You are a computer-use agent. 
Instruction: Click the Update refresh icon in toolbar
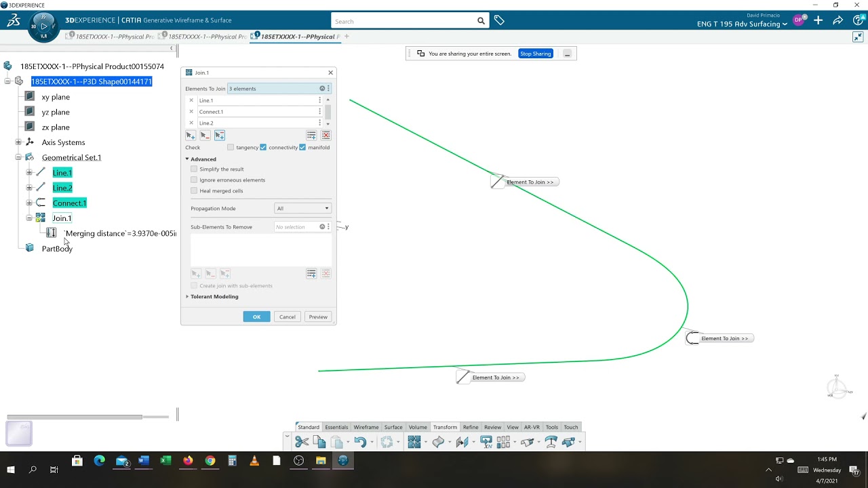coord(387,442)
